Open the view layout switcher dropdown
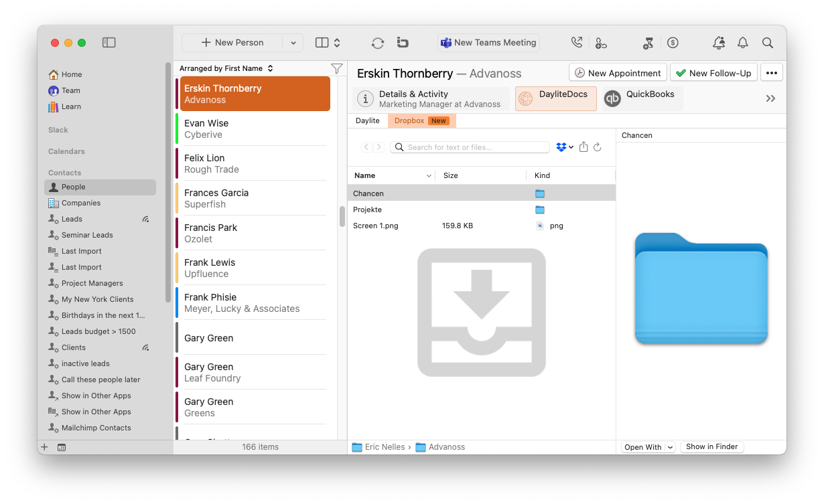 (328, 43)
